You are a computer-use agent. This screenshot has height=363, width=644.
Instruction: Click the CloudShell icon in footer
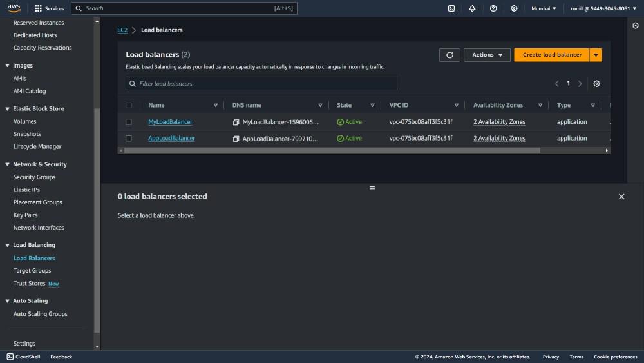[x=10, y=357]
